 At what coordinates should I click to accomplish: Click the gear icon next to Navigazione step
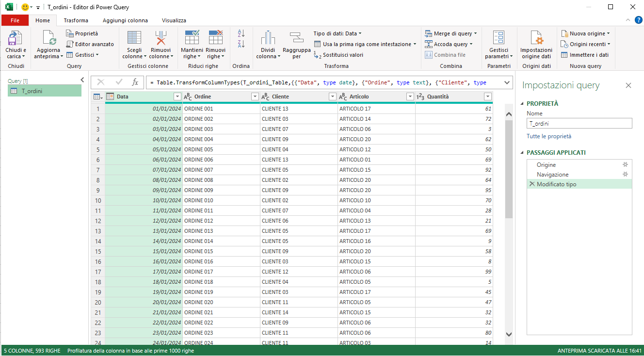[625, 174]
